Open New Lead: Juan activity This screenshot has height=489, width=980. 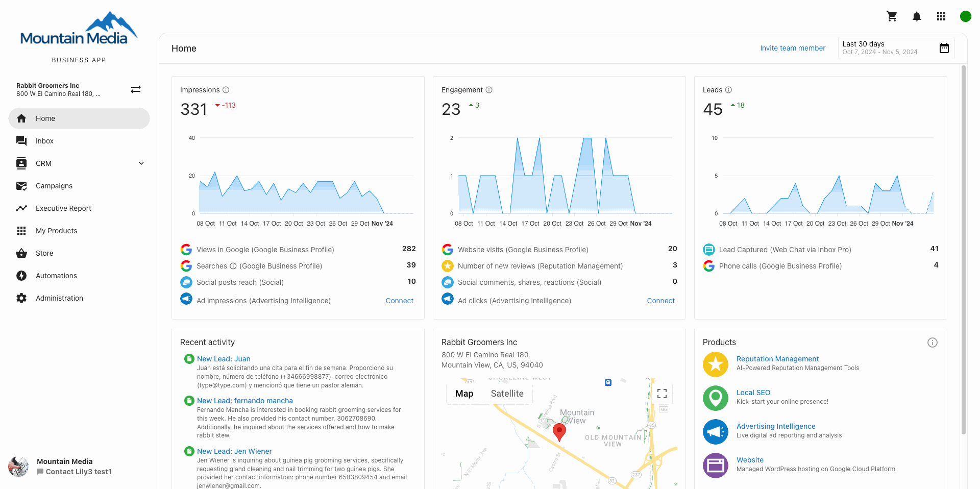click(224, 359)
